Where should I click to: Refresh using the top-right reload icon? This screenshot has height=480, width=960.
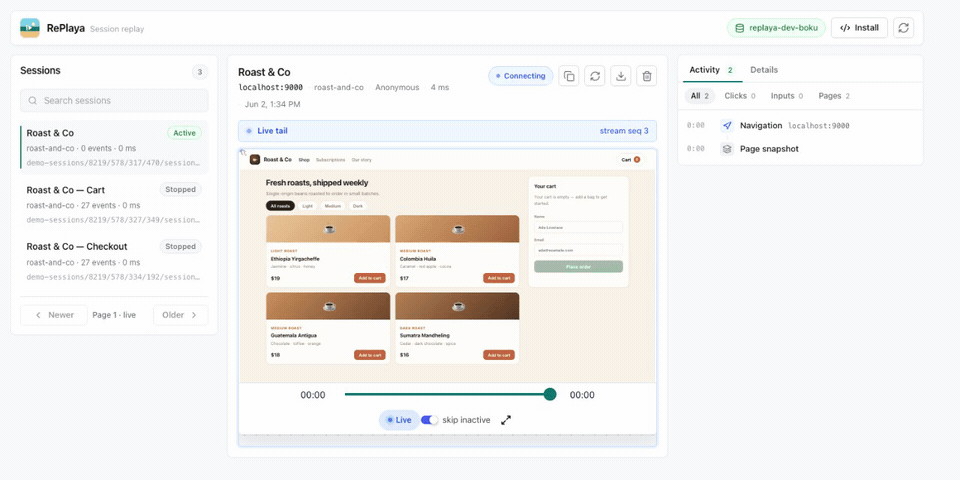pos(904,28)
